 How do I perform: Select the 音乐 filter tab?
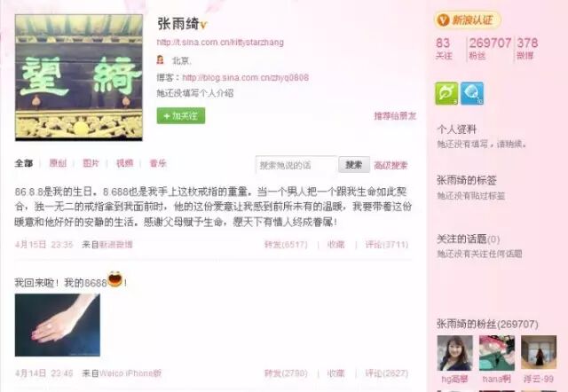click(x=158, y=163)
